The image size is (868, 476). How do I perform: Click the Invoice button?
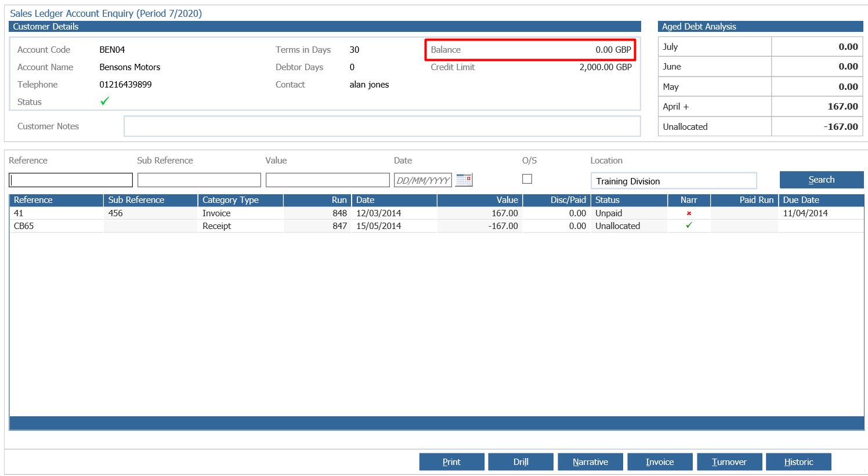point(660,462)
